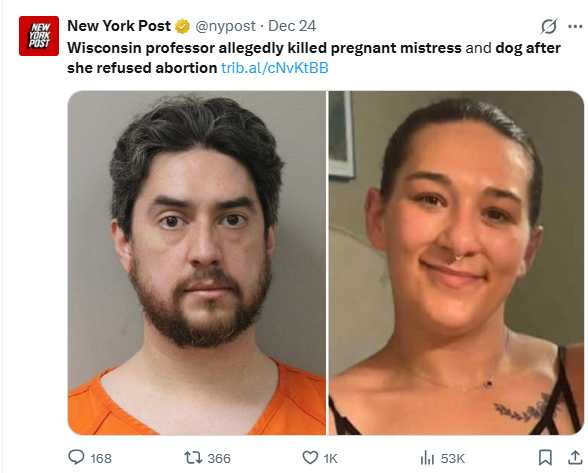Open the right photo of smiling woman

[x=457, y=263]
